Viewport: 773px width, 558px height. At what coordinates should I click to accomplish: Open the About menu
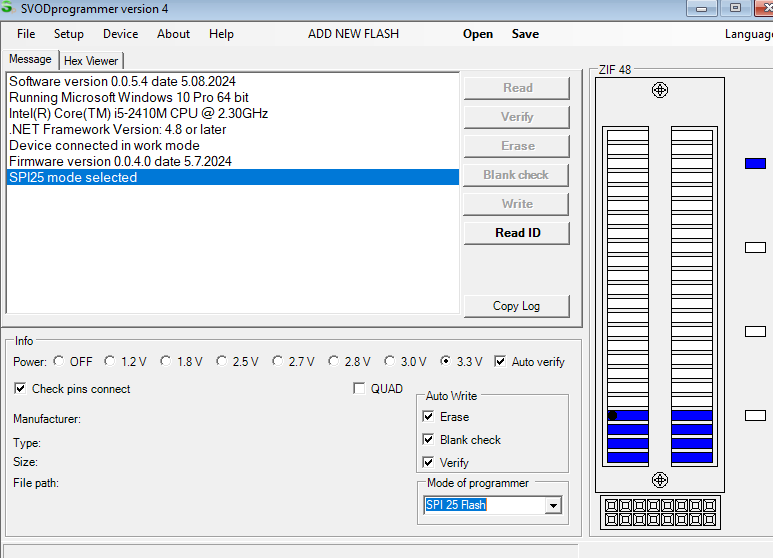(173, 34)
